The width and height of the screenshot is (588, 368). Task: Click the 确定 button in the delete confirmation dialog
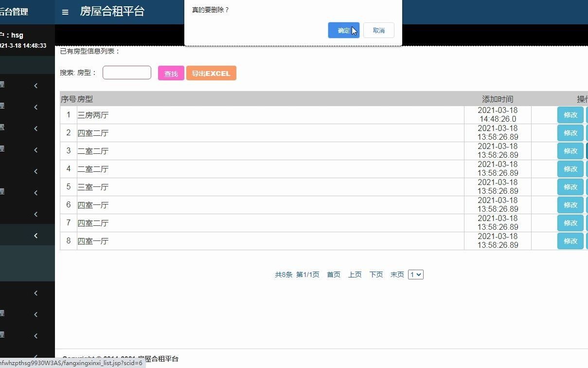[x=343, y=30]
